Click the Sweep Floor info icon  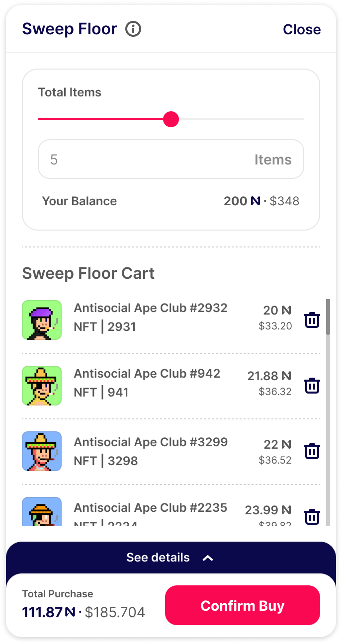coord(133,29)
